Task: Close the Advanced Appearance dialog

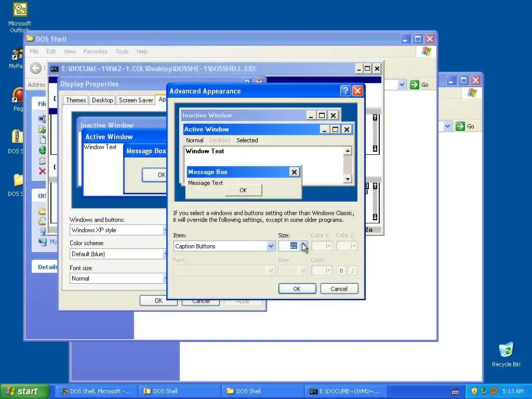Action: tap(357, 90)
